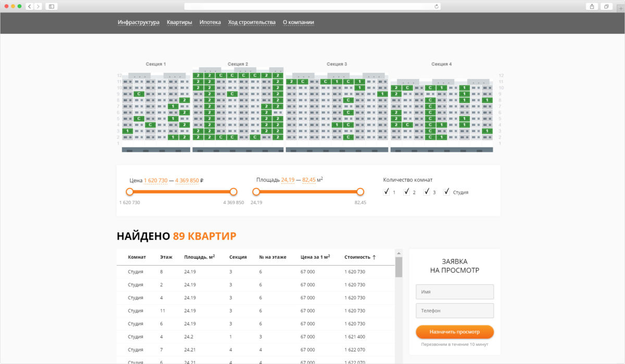The height and width of the screenshot is (364, 625).
Task: Grab the maximum price slider handle
Action: (233, 192)
